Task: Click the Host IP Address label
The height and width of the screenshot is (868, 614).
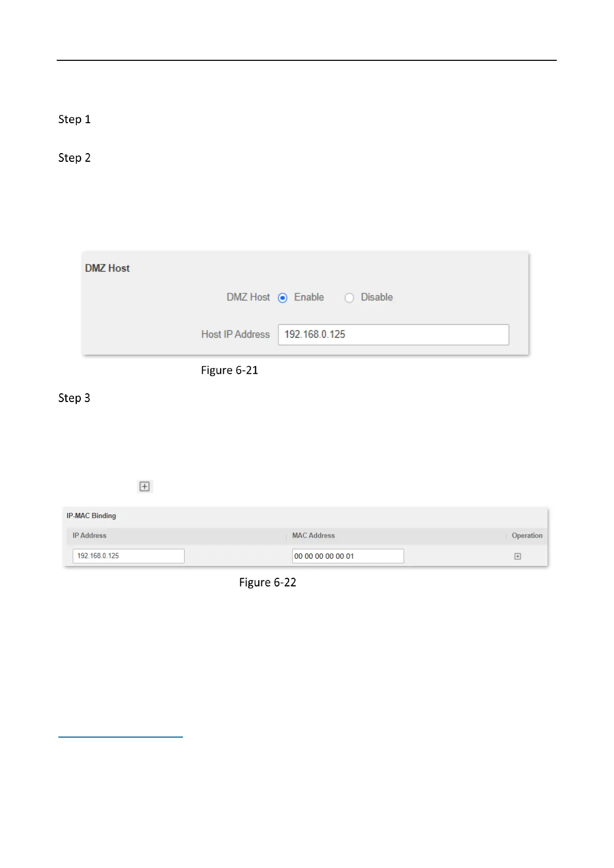Action: (x=236, y=335)
